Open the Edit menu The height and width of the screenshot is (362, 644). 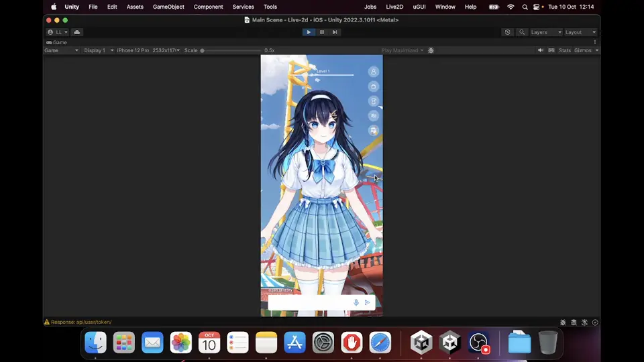pos(112,7)
